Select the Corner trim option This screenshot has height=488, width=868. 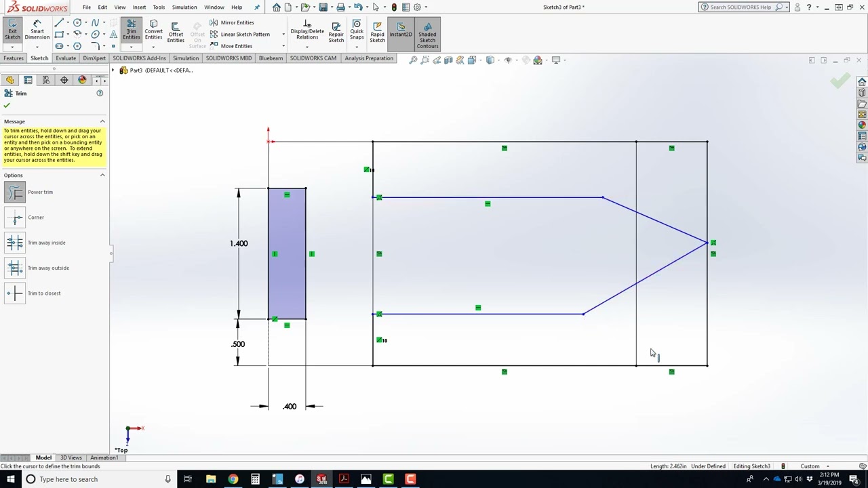tap(15, 218)
